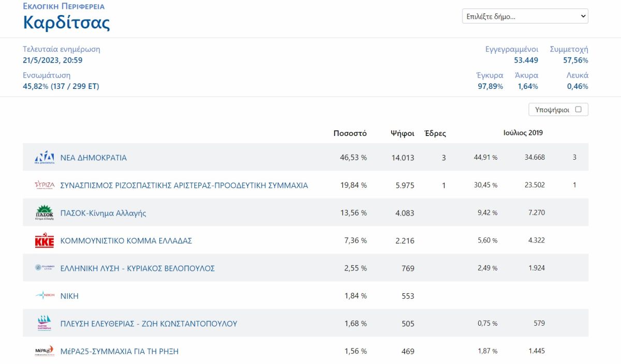This screenshot has height=364, width=621.
Task: Click the Καρδίτσας region heading
Action: (x=66, y=23)
